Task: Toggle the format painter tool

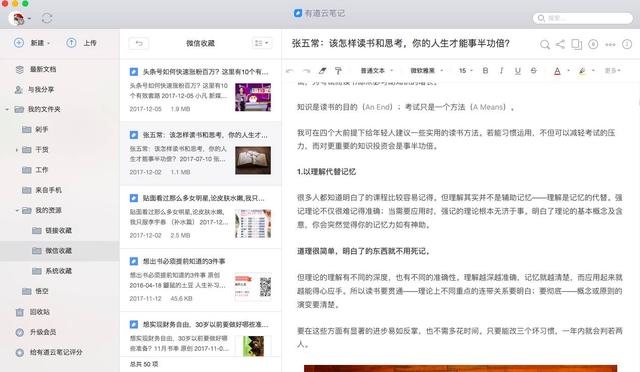Action: click(338, 71)
